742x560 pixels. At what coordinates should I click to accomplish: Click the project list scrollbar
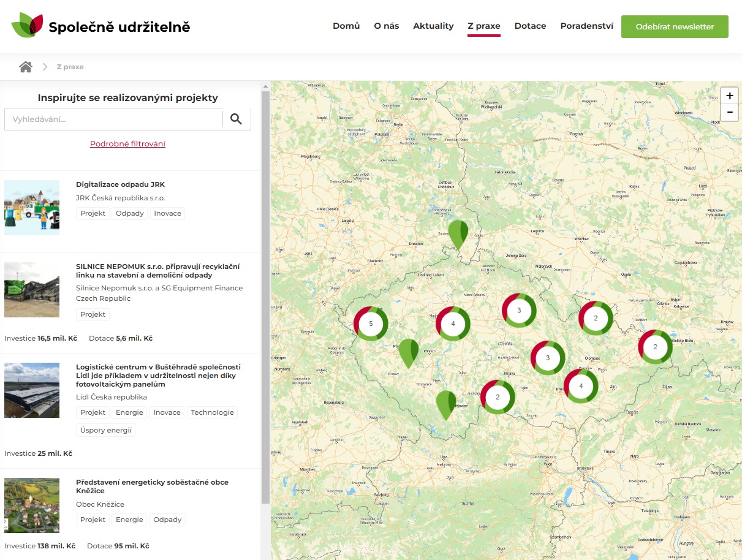pos(265,294)
